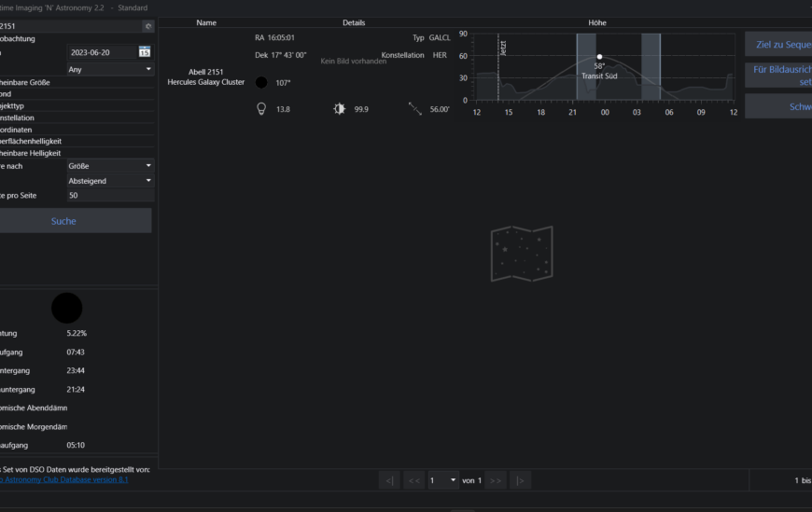812x512 pixels.
Task: Click the 'Ziel zu Sequenz' button
Action: click(x=777, y=45)
